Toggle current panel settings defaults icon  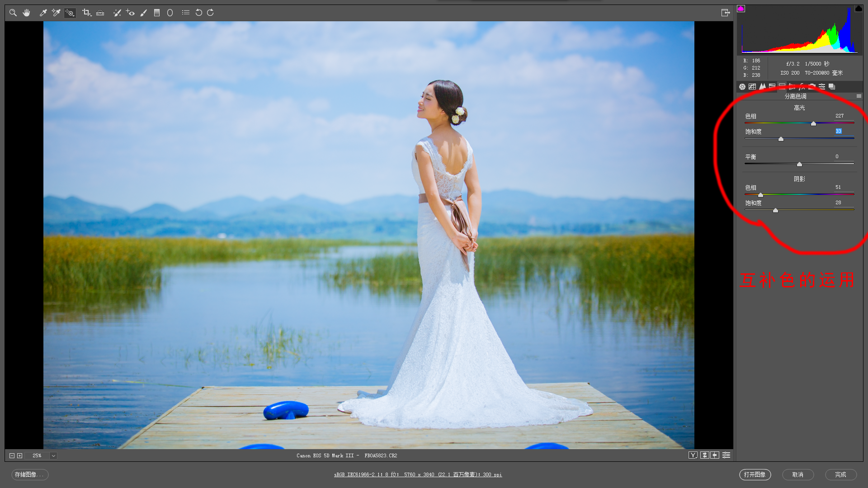(x=726, y=455)
